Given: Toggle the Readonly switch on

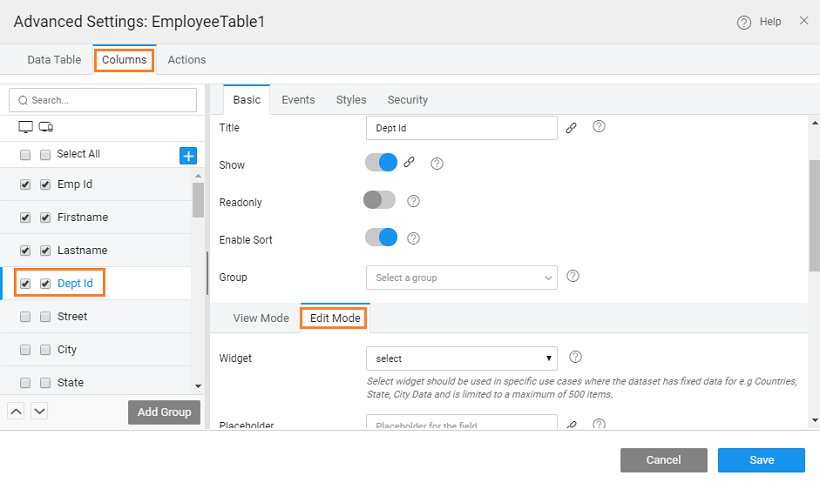Looking at the screenshot, I should click(380, 201).
